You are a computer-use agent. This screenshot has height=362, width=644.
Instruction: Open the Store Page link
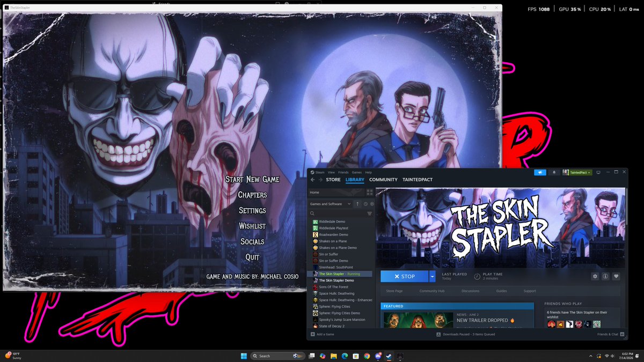tap(394, 291)
